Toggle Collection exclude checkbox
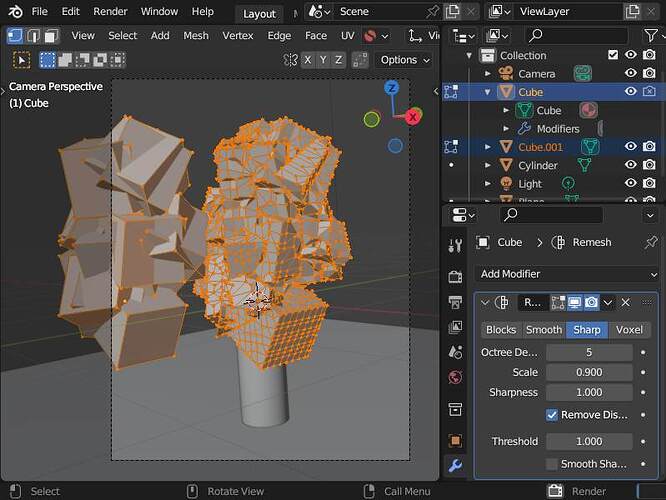 click(x=612, y=55)
